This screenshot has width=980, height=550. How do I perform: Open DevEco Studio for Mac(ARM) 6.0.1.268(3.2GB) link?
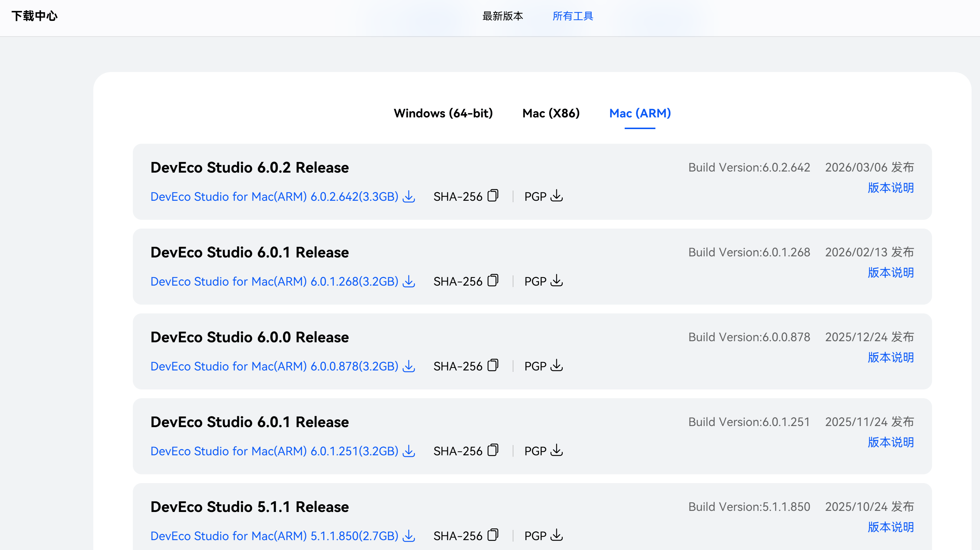(274, 281)
